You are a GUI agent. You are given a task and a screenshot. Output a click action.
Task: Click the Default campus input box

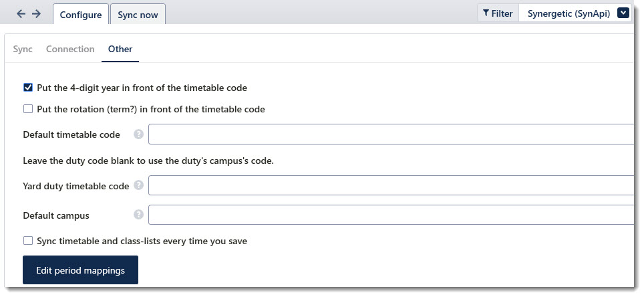point(391,215)
